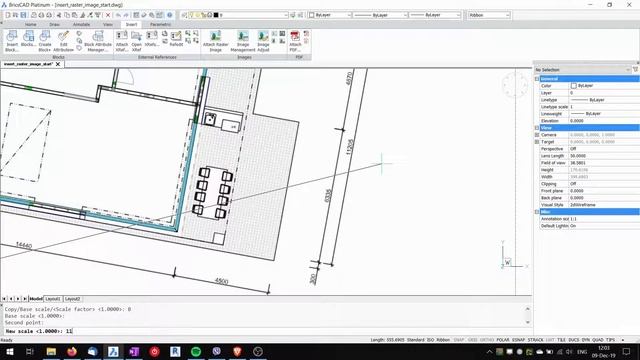This screenshot has width=640, height=360.
Task: Toggle DYN input in the status bar
Action: point(585,340)
